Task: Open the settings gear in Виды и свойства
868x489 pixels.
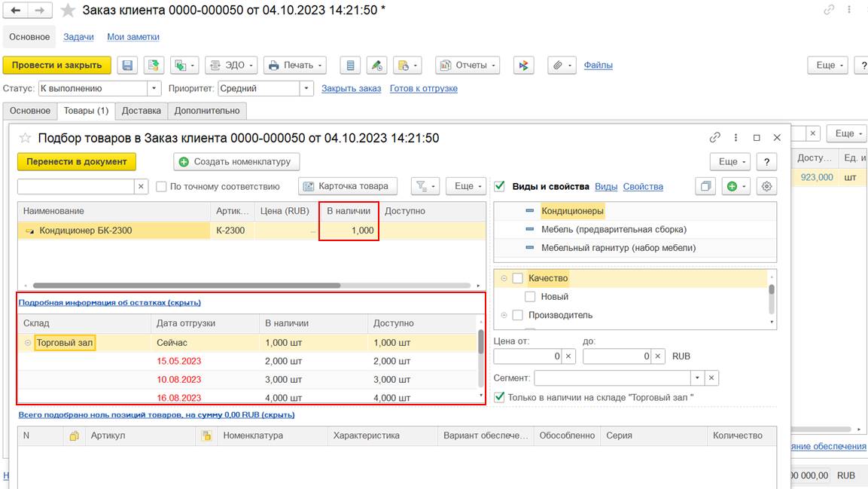Action: [x=766, y=186]
